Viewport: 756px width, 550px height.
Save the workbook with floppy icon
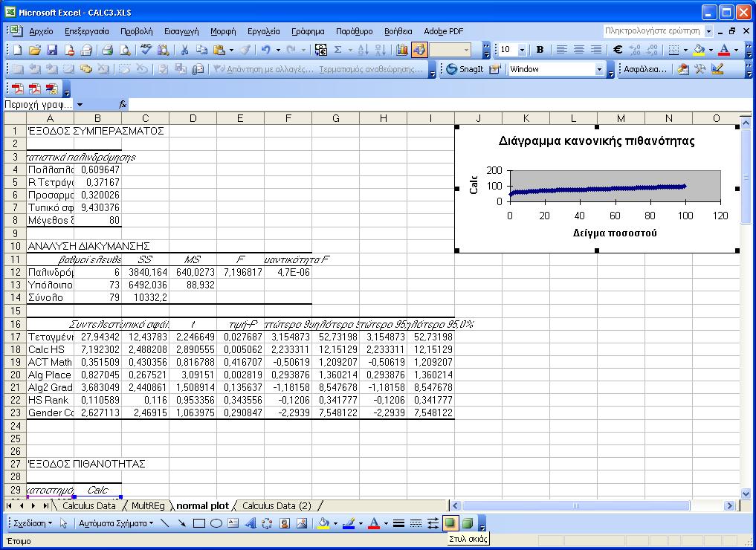[x=51, y=50]
